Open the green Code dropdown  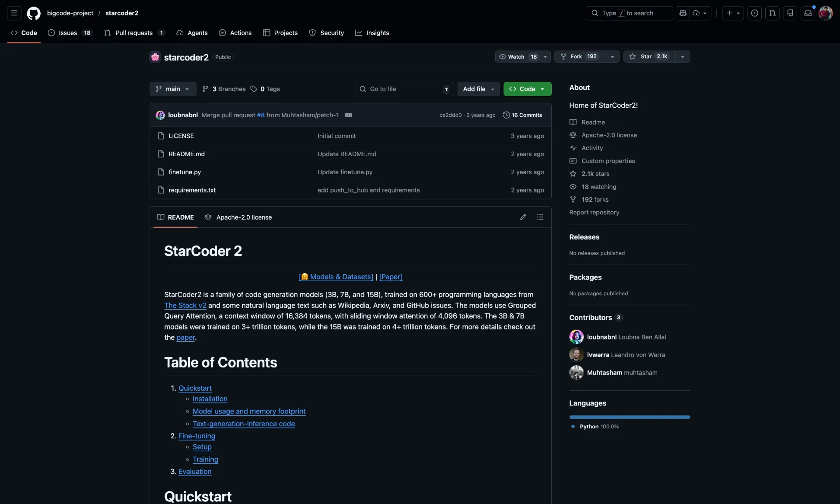[527, 89]
